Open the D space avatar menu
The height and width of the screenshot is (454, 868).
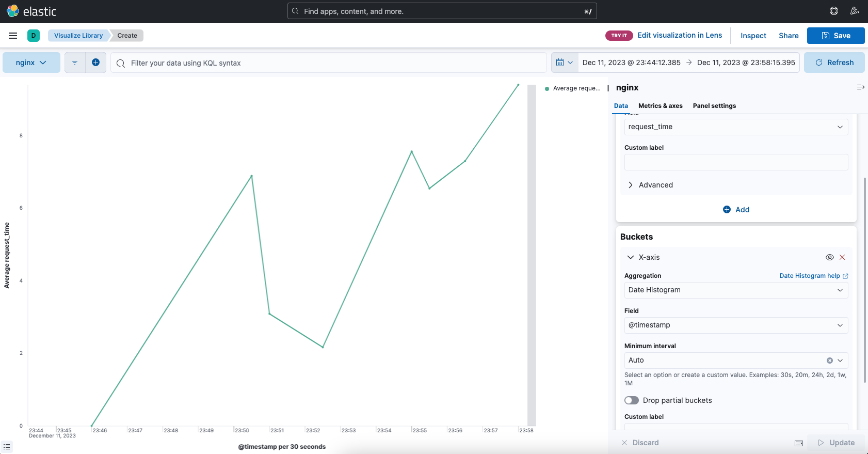pos(34,36)
